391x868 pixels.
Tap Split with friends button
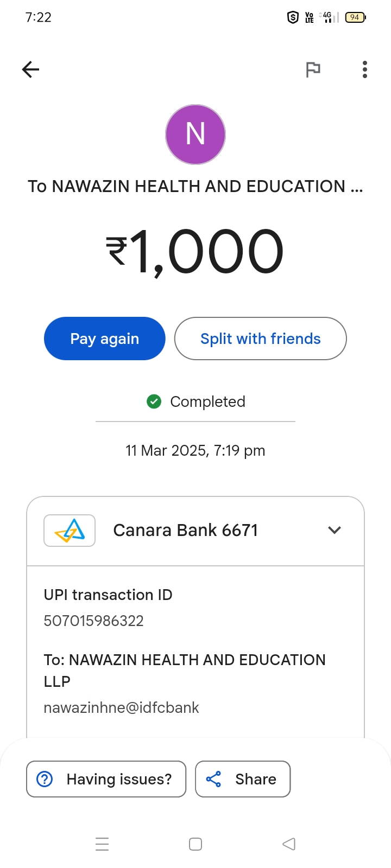pos(260,339)
